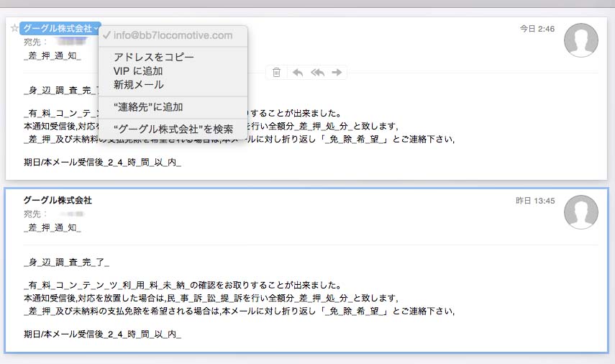
Task: Click the line _身_辺_調_査_完_了_ in second email
Action: coord(66,262)
